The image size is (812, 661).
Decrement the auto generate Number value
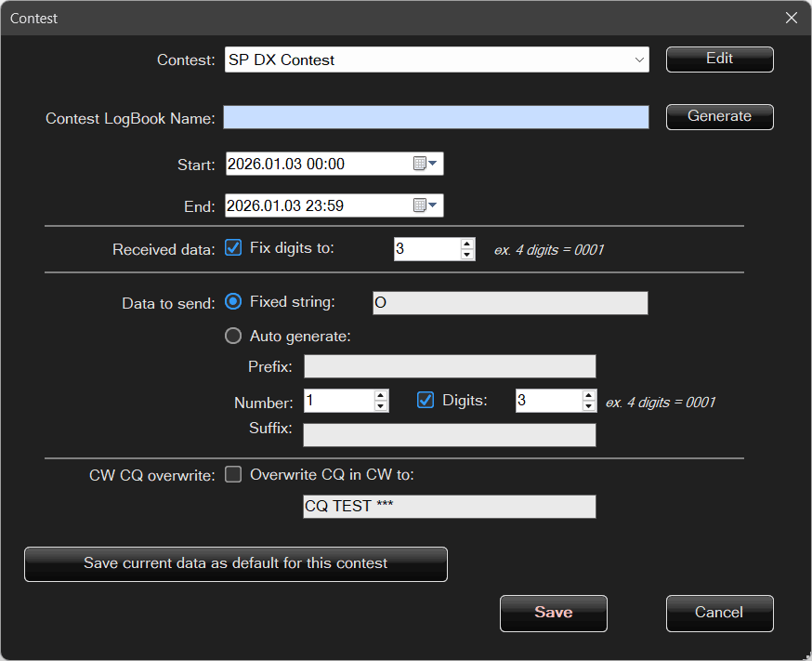tap(380, 406)
